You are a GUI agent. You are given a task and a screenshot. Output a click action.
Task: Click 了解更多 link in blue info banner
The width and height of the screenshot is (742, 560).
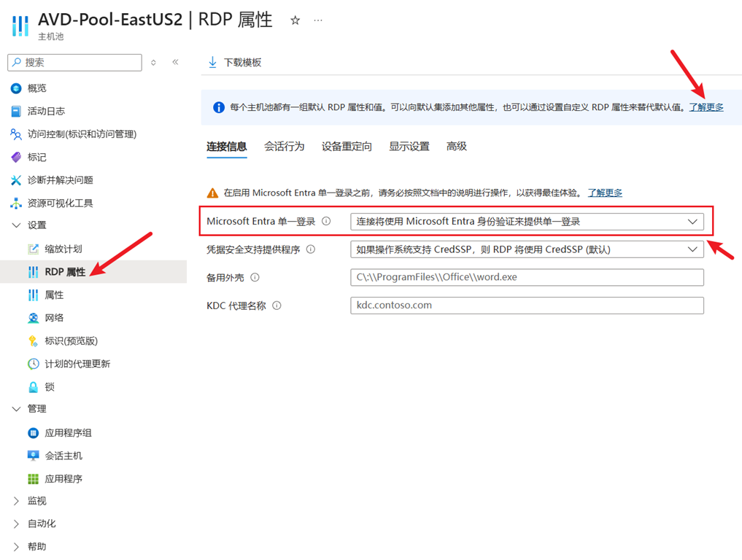click(x=706, y=107)
